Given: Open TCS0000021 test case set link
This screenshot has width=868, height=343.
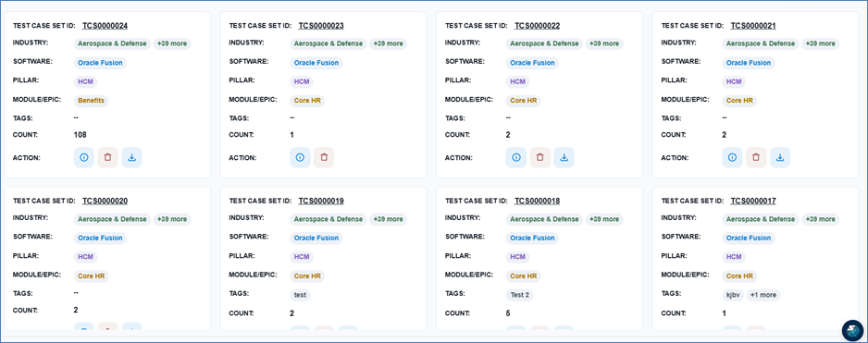Looking at the screenshot, I should [x=753, y=26].
